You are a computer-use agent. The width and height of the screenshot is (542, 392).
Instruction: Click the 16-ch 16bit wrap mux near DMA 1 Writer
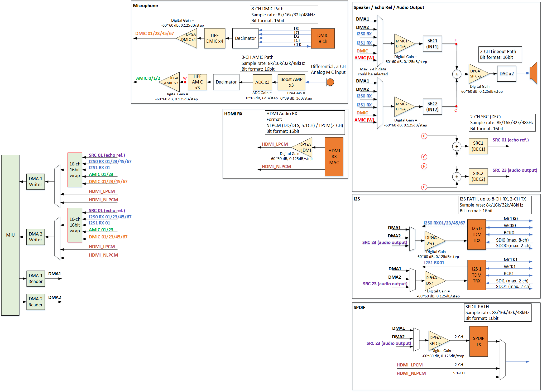point(75,170)
